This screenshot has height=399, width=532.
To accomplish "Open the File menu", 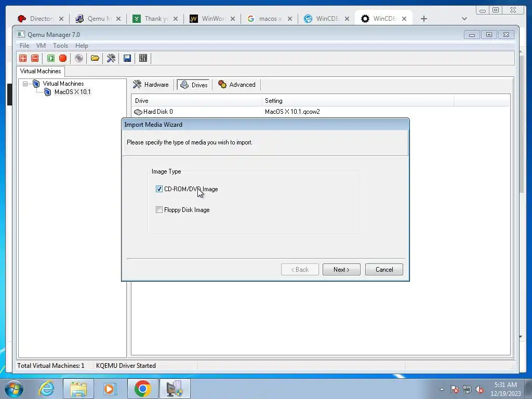I will coord(24,46).
